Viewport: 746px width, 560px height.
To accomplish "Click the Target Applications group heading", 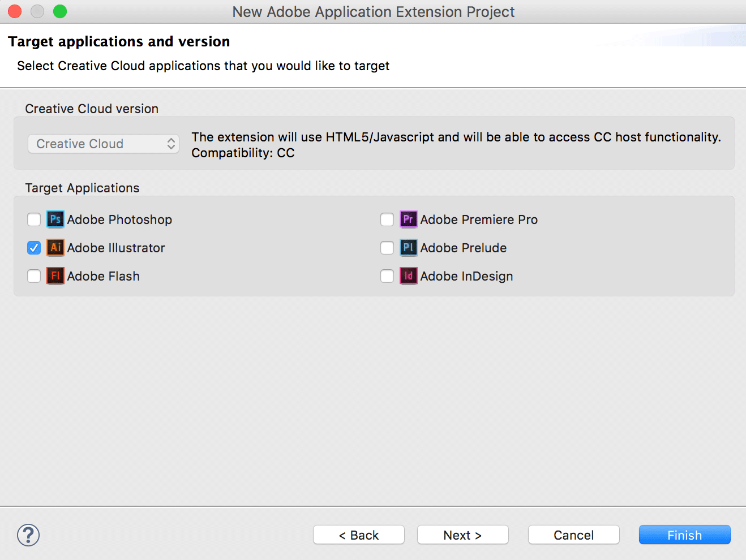I will 82,188.
